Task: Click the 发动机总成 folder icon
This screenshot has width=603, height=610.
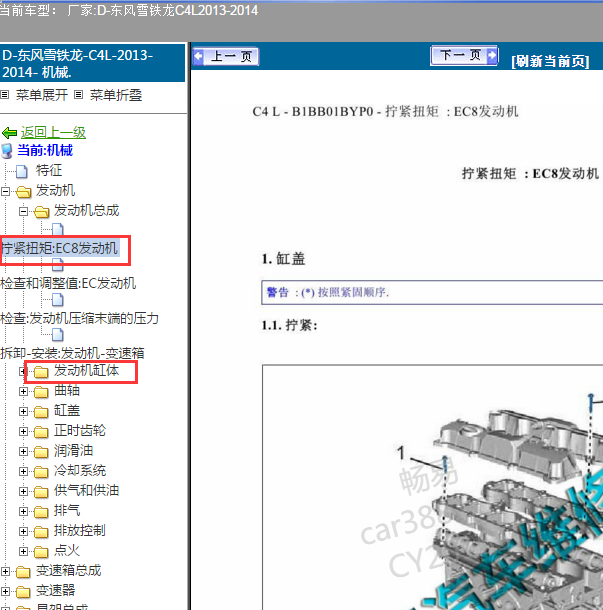Action: pos(41,212)
